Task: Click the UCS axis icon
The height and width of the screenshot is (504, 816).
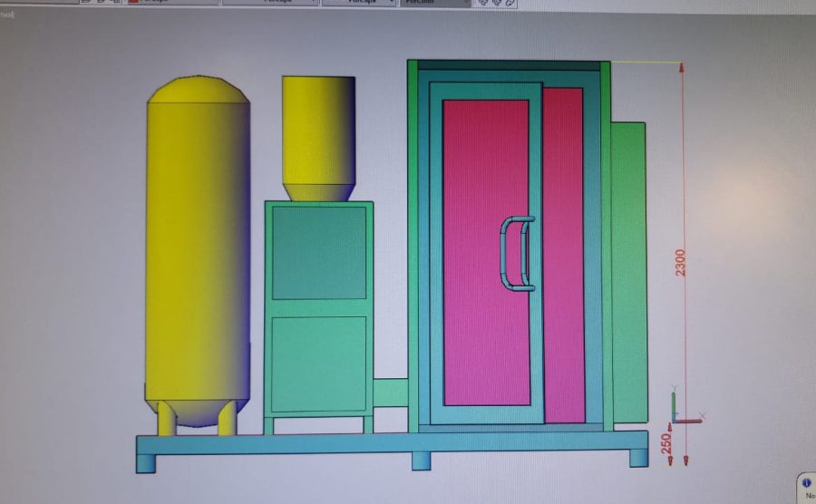Action: [686, 406]
